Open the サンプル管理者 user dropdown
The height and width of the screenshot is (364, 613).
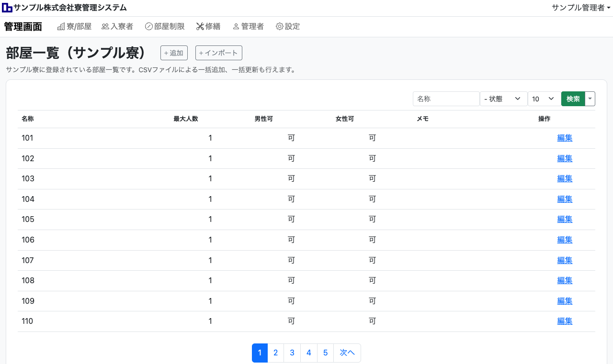click(581, 8)
